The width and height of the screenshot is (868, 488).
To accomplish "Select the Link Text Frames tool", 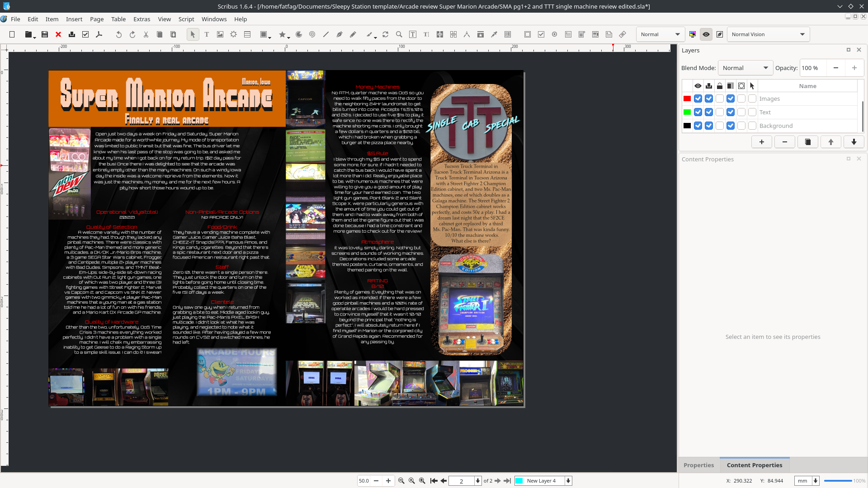I will (x=440, y=34).
